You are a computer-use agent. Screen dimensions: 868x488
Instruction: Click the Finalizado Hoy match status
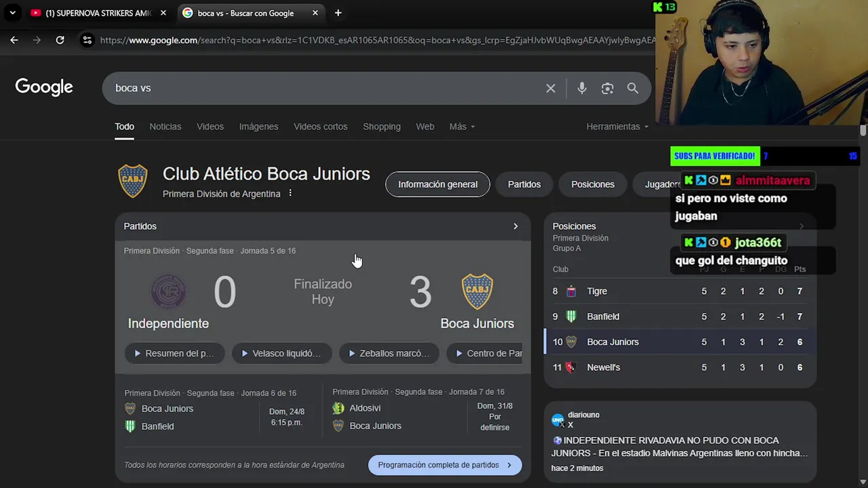tap(323, 291)
